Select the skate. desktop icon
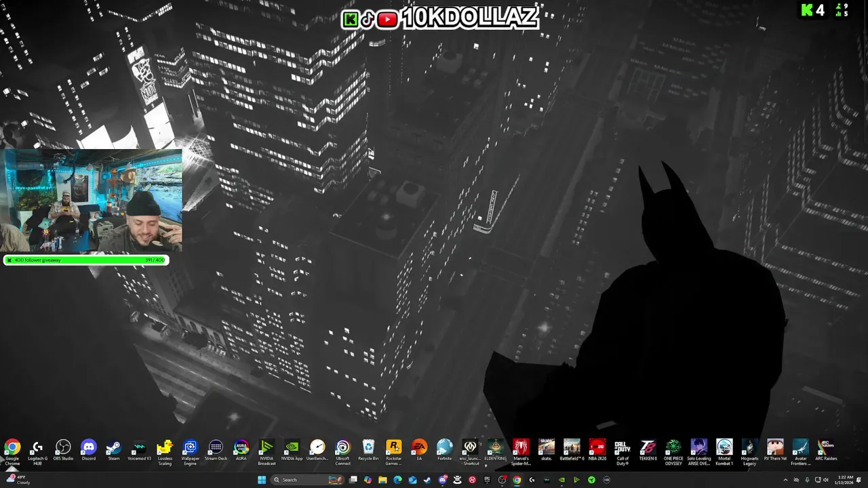868x488 pixels. tap(546, 450)
